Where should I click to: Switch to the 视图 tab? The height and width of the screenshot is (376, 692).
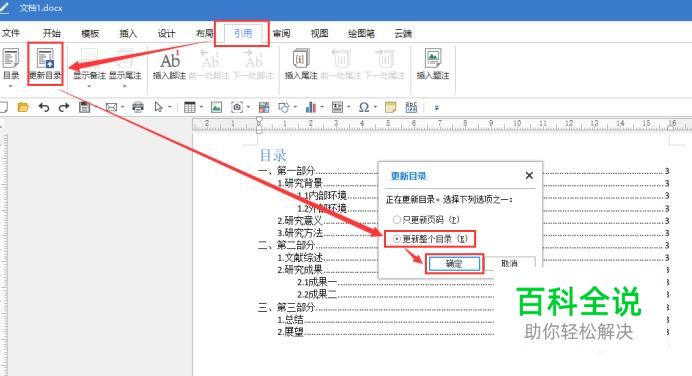(320, 33)
